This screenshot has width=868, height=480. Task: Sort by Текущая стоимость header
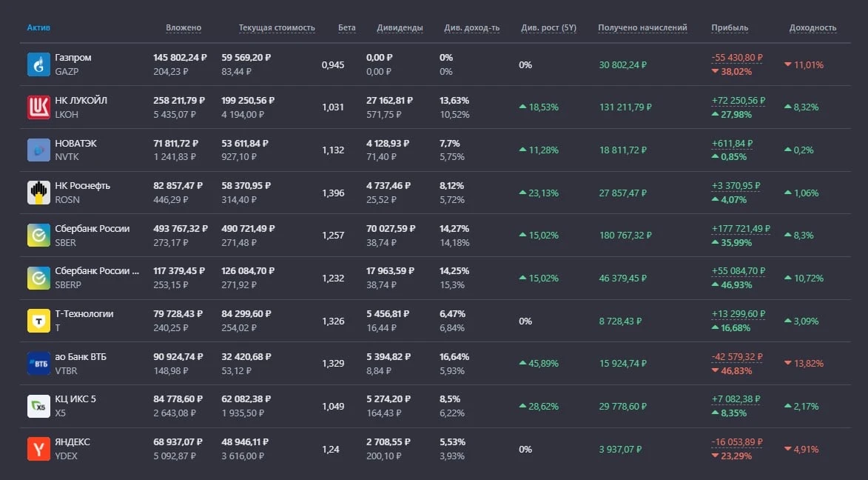277,27
